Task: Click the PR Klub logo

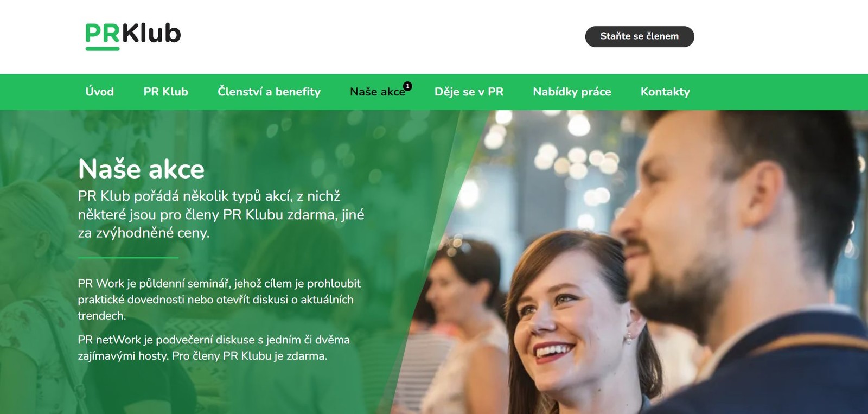Action: tap(133, 36)
